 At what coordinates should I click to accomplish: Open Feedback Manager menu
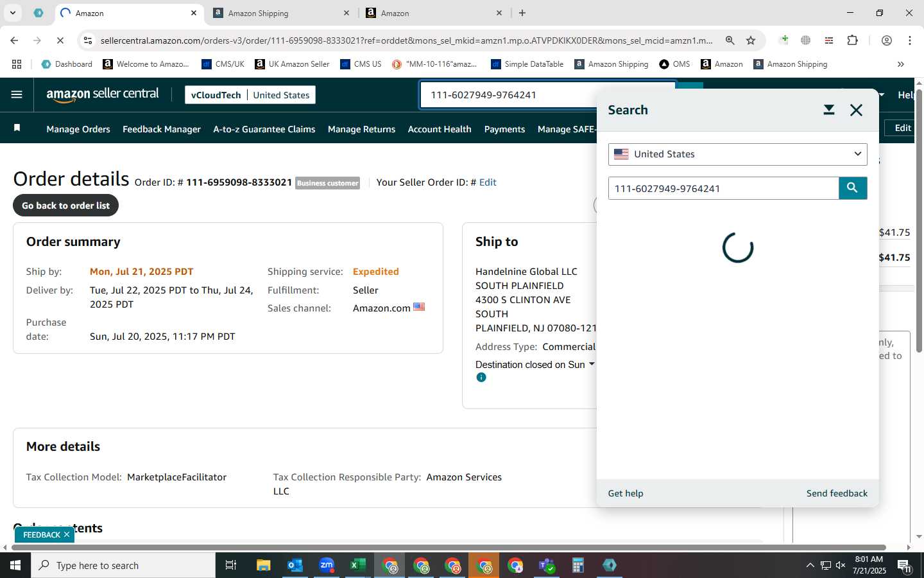click(x=162, y=129)
